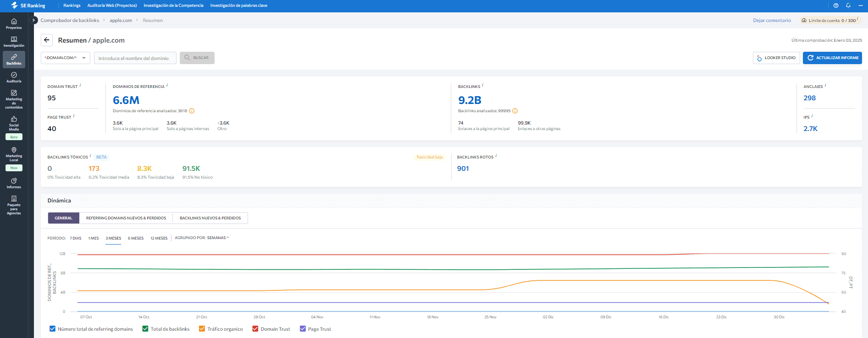This screenshot has width=868, height=338.
Task: Click info icon next to Dominios analizados
Action: [x=192, y=111]
